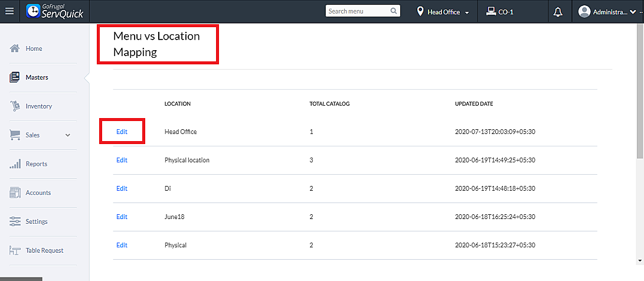The width and height of the screenshot is (644, 281).
Task: Click the Inventory sidebar icon
Action: (15, 106)
